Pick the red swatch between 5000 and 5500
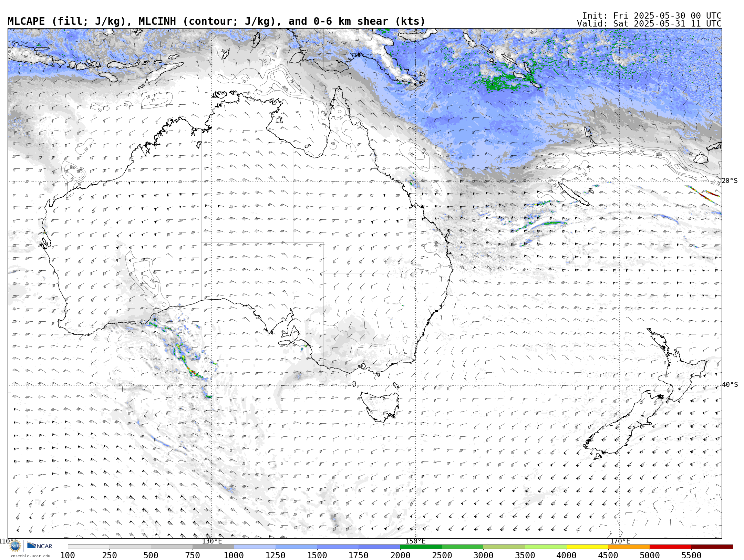744x560 pixels. tap(670, 547)
